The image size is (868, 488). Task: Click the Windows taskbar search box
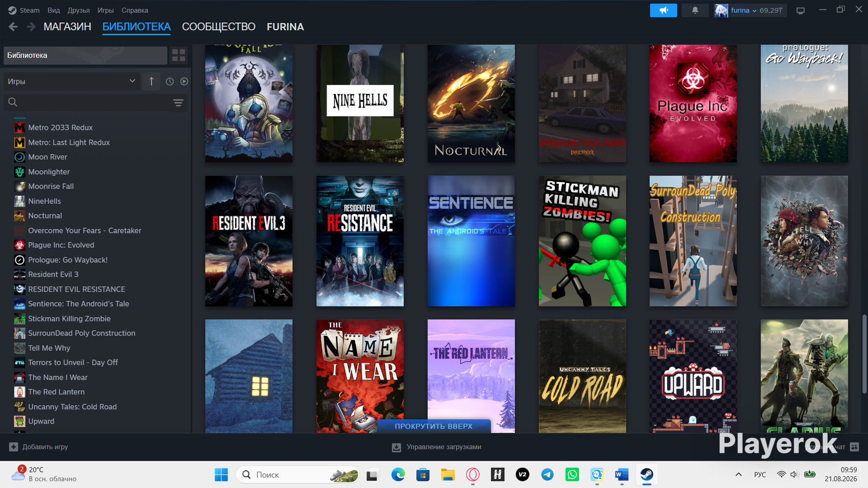point(298,475)
